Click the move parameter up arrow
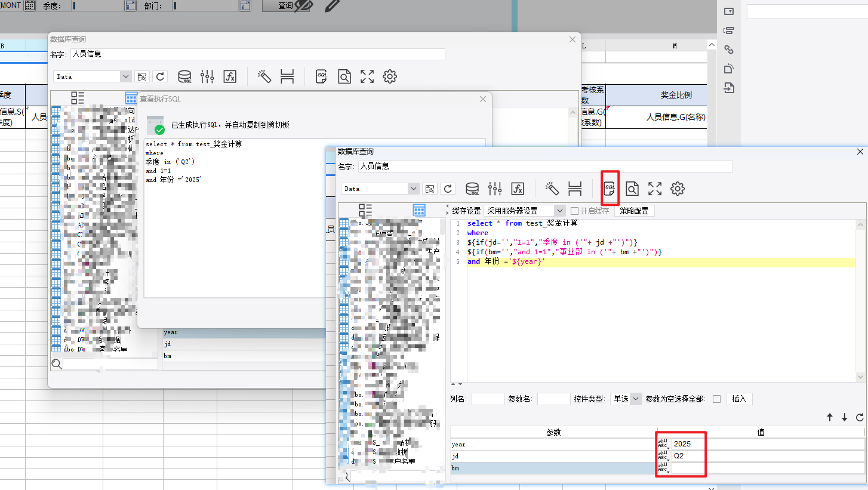The width and height of the screenshot is (868, 490). coord(830,418)
